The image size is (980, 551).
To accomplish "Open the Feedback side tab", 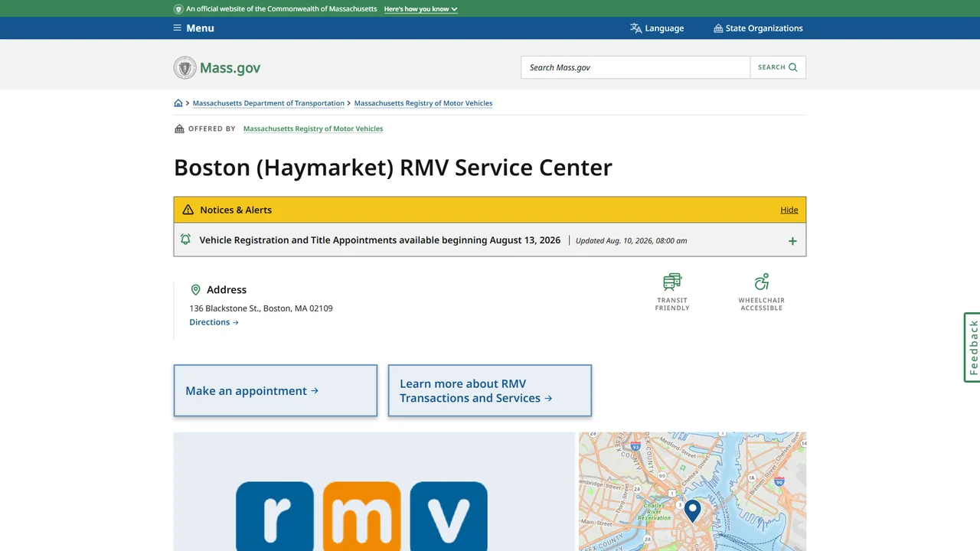I will [x=972, y=347].
